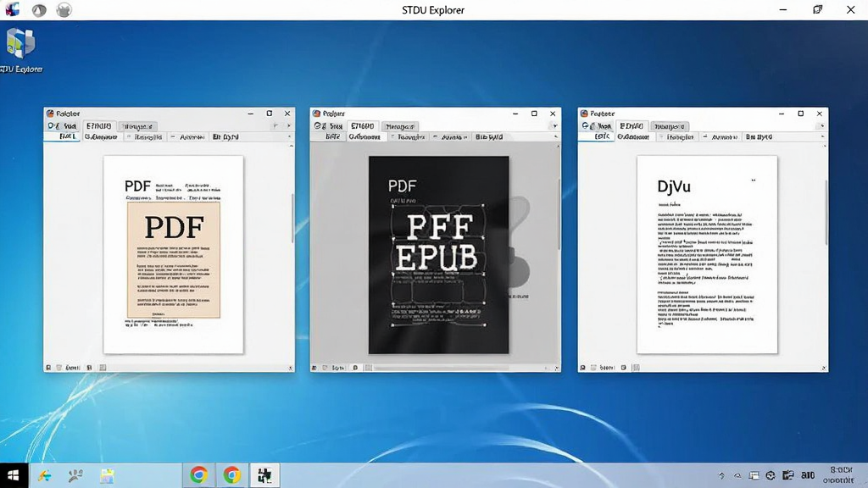Open the last lower-row item in the left PDF window
The image size is (868, 488).
(x=225, y=136)
